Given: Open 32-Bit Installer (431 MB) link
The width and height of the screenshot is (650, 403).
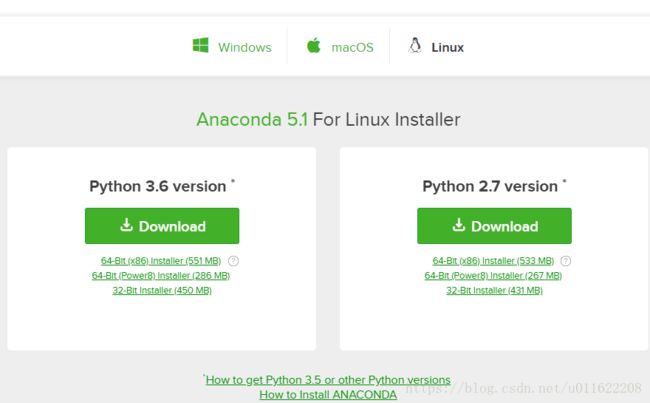Looking at the screenshot, I should (495, 290).
